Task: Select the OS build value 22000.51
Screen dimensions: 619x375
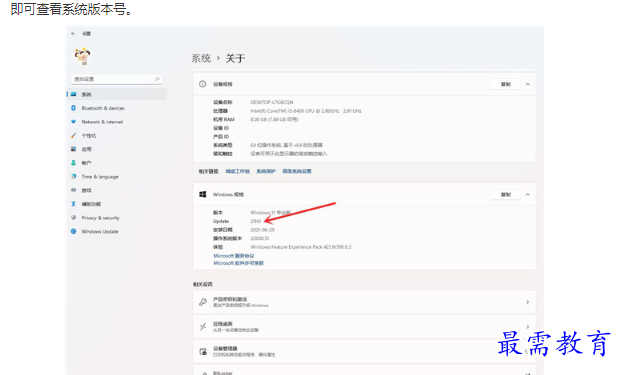Action: [260, 238]
